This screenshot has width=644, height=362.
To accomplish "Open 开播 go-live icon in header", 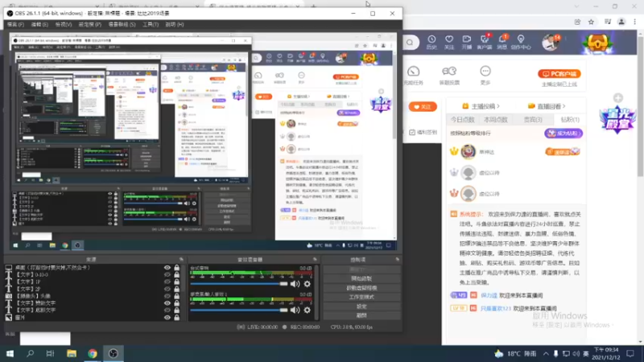I will click(x=467, y=42).
